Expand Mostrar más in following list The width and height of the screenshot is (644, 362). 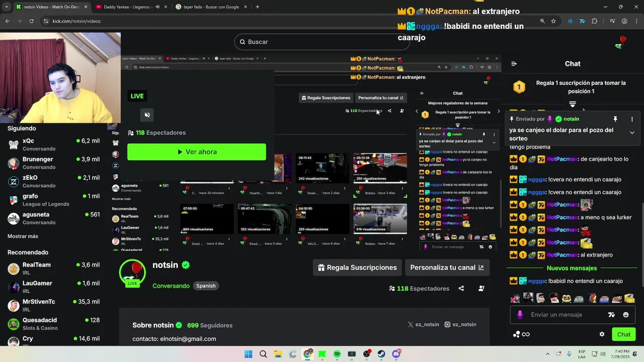click(x=23, y=236)
